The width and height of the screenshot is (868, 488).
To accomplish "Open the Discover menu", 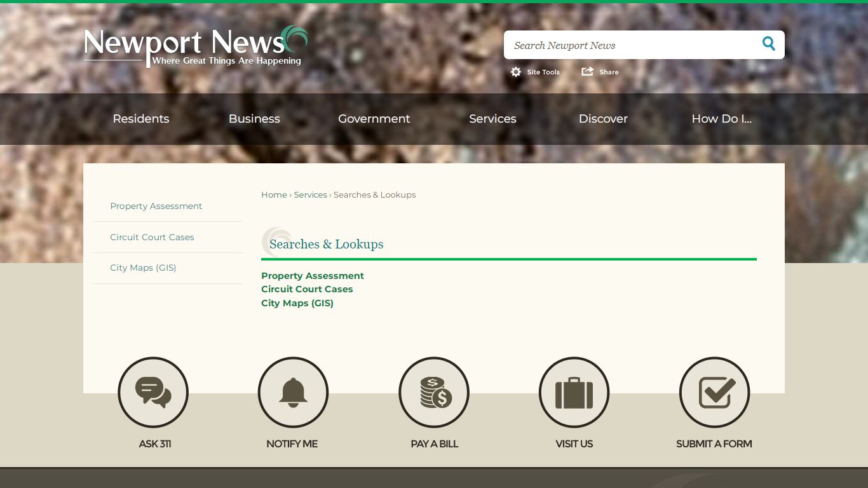I will pyautogui.click(x=603, y=119).
